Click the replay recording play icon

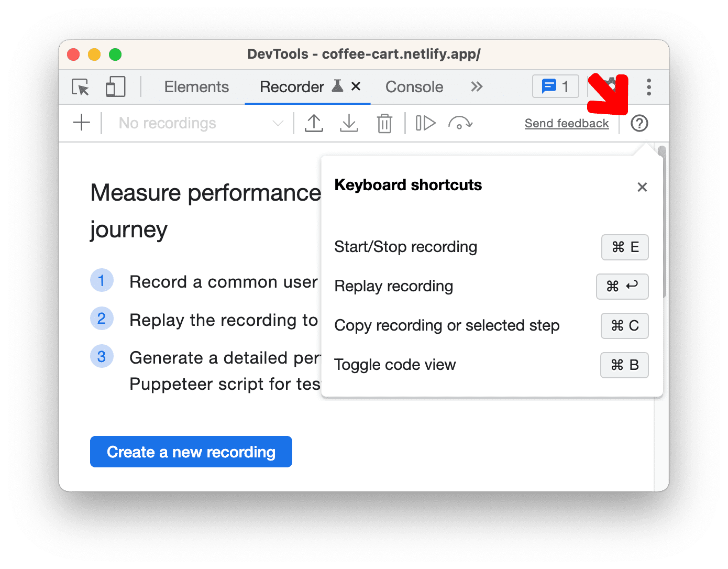click(425, 123)
